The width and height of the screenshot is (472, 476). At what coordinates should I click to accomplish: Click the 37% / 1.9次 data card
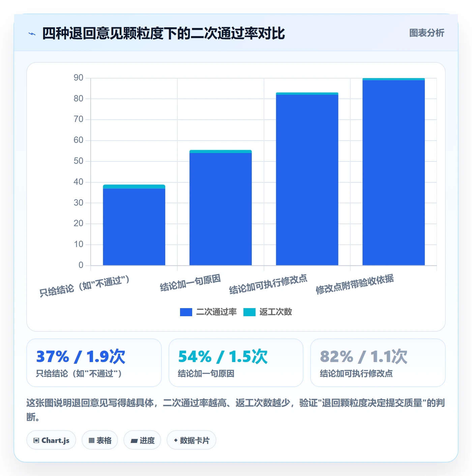[94, 363]
